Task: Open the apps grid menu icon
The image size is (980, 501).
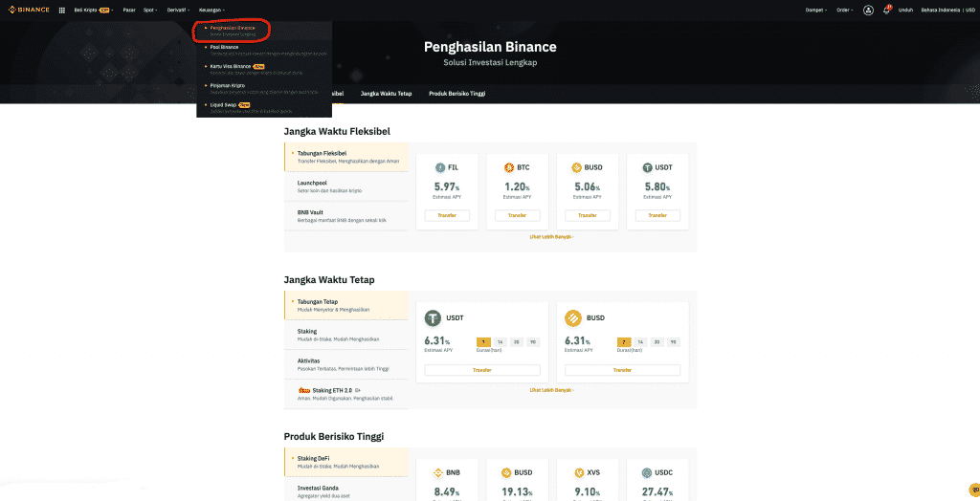Action: [62, 10]
